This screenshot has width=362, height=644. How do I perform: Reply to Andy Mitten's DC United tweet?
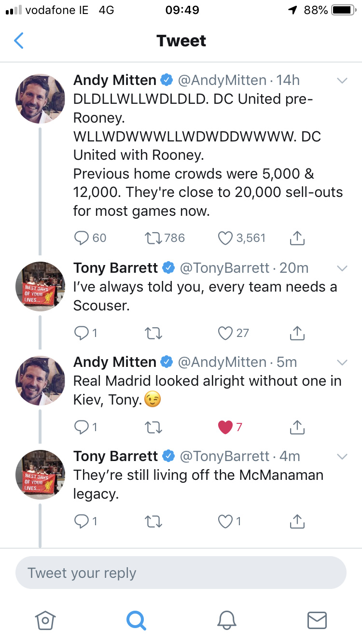click(83, 238)
